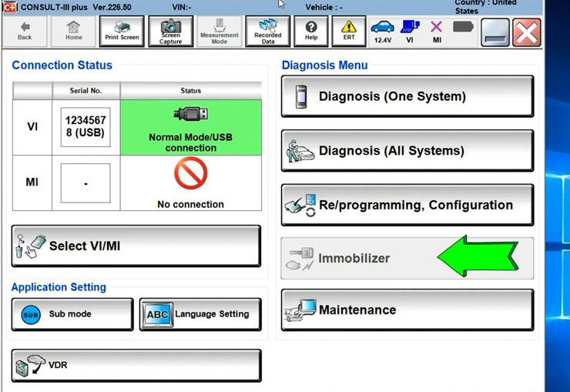The image size is (570, 392).
Task: Click the USB plug icon in VI status
Action: tap(191, 114)
